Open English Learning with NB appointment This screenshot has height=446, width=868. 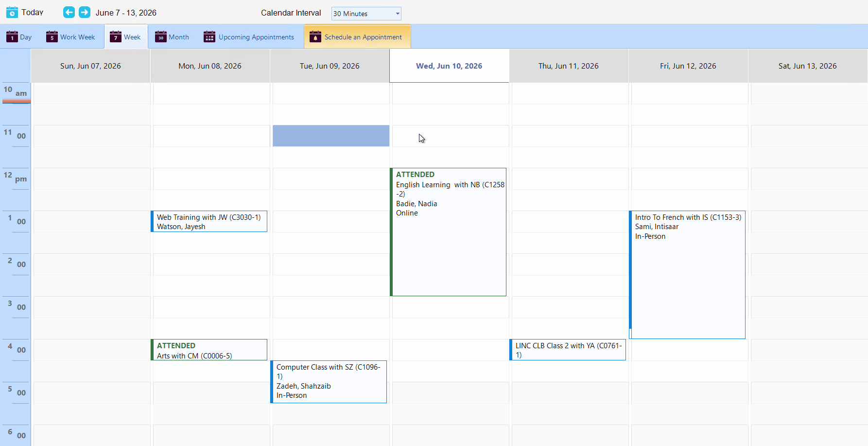[448, 232]
